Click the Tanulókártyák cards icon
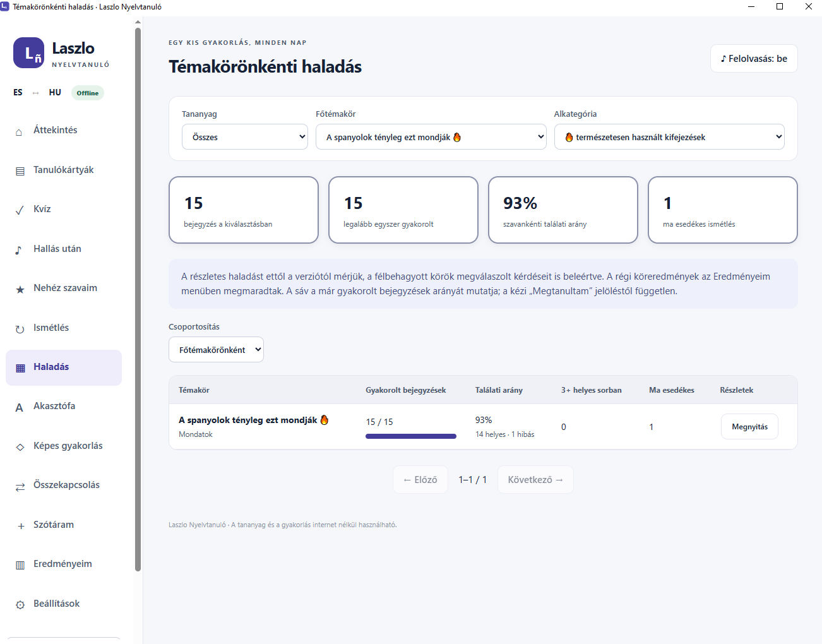This screenshot has width=822, height=644. 20,171
